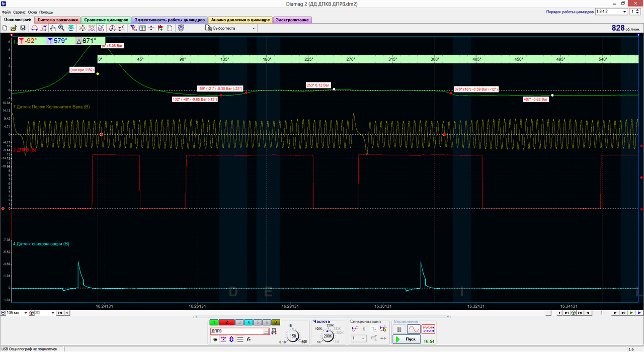Click the horizontal lines icon in channel panel
The width and height of the screenshot is (644, 352).
tap(240, 339)
